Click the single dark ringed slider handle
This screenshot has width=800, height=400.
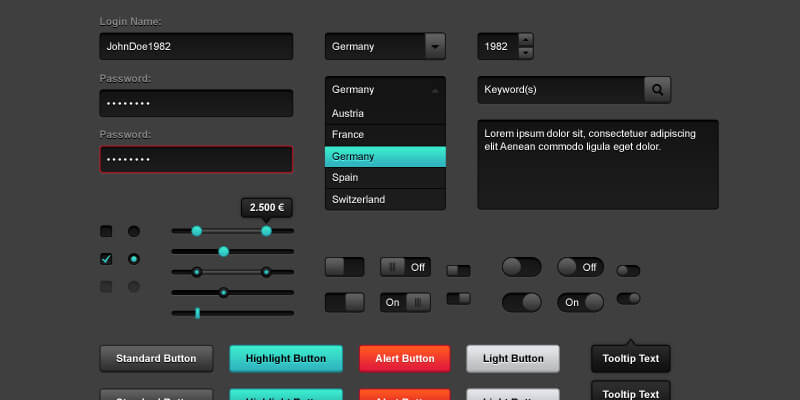click(223, 292)
